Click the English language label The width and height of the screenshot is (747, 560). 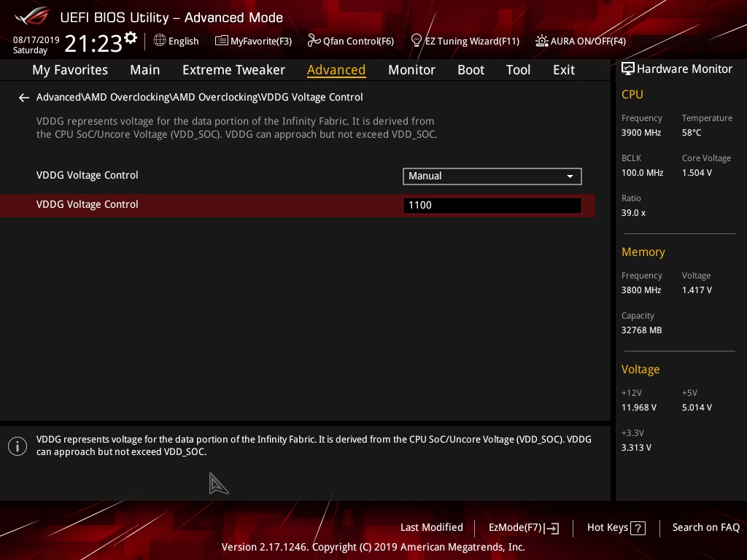[183, 42]
